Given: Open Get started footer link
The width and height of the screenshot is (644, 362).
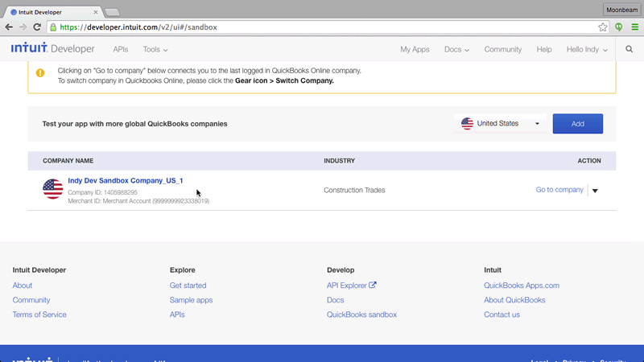Looking at the screenshot, I should point(188,286).
